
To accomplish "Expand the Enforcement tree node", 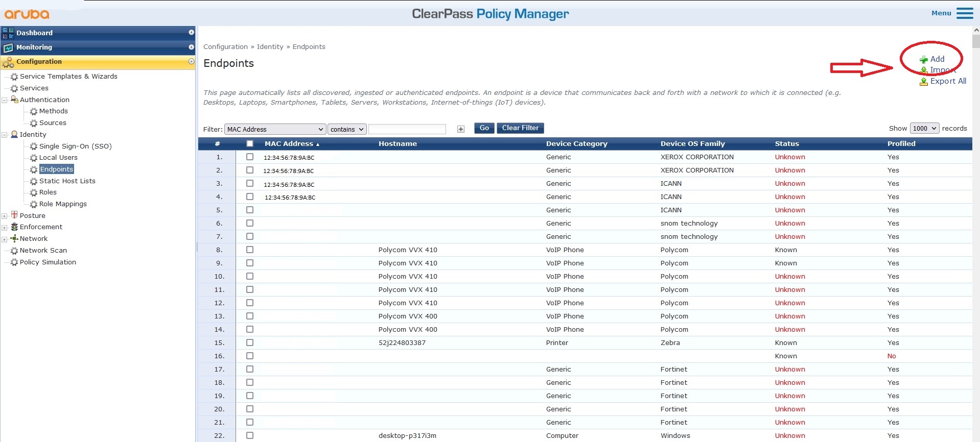I will click(x=5, y=228).
